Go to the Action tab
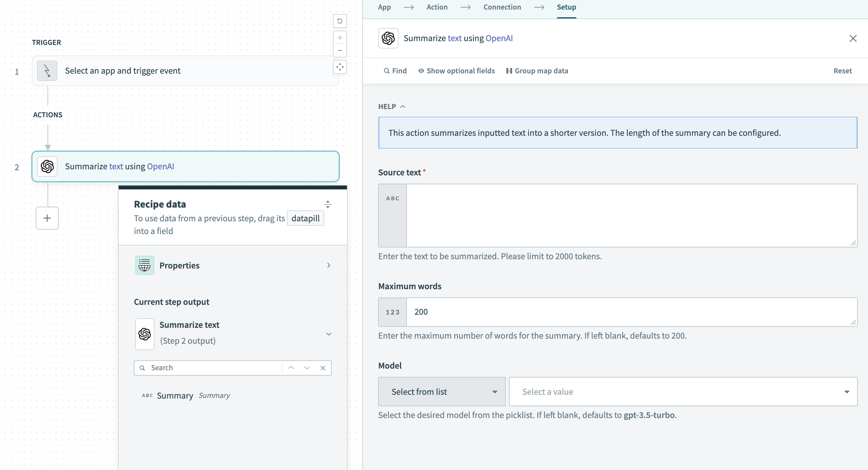Image resolution: width=868 pixels, height=470 pixels. point(437,7)
